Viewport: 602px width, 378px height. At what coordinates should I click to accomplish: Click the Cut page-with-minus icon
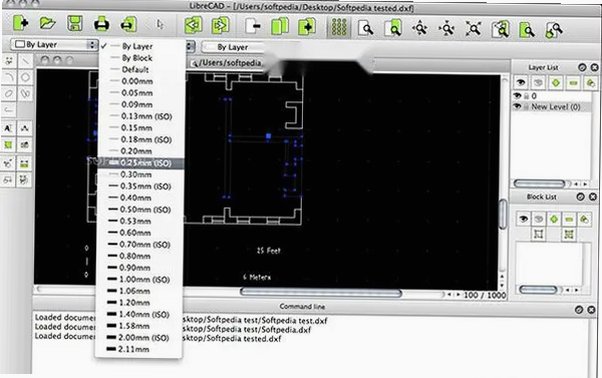[253, 26]
